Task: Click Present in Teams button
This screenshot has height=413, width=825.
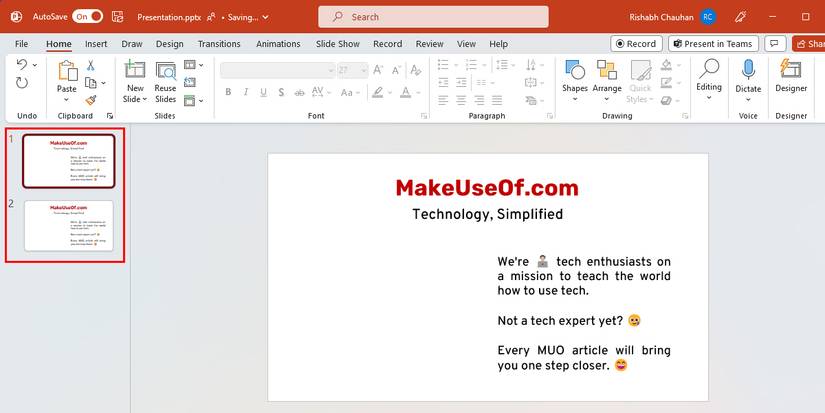Action: pos(713,44)
